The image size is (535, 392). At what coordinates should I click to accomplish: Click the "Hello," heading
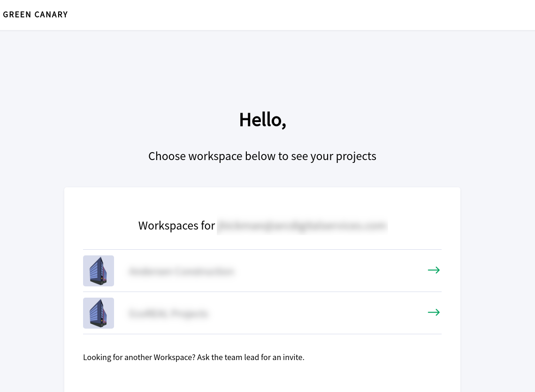click(262, 120)
